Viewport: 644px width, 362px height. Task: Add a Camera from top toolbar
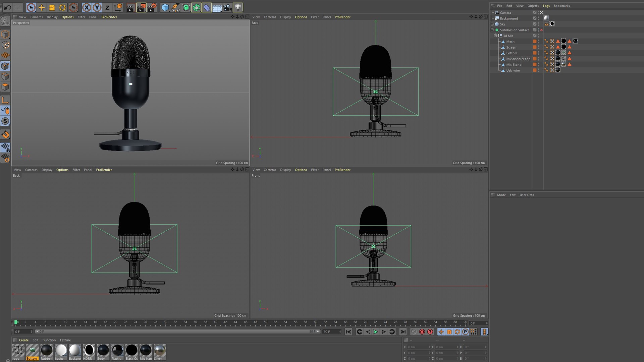(227, 7)
